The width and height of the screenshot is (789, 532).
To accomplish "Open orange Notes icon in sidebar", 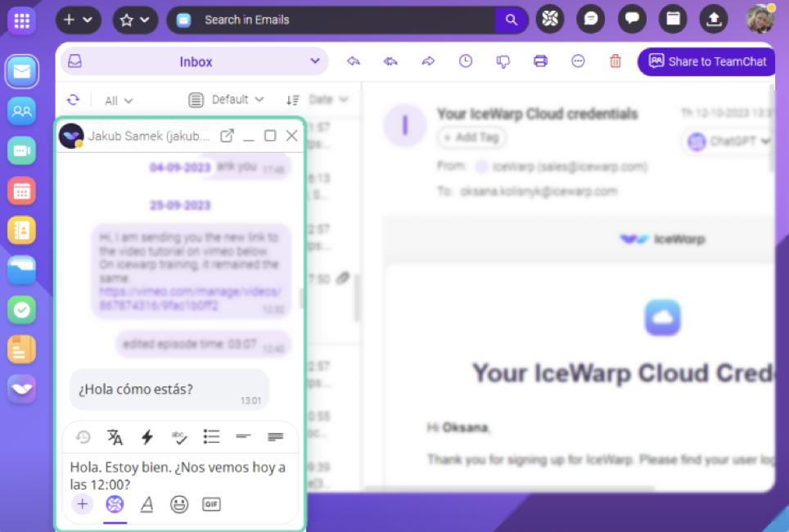I will point(21,349).
